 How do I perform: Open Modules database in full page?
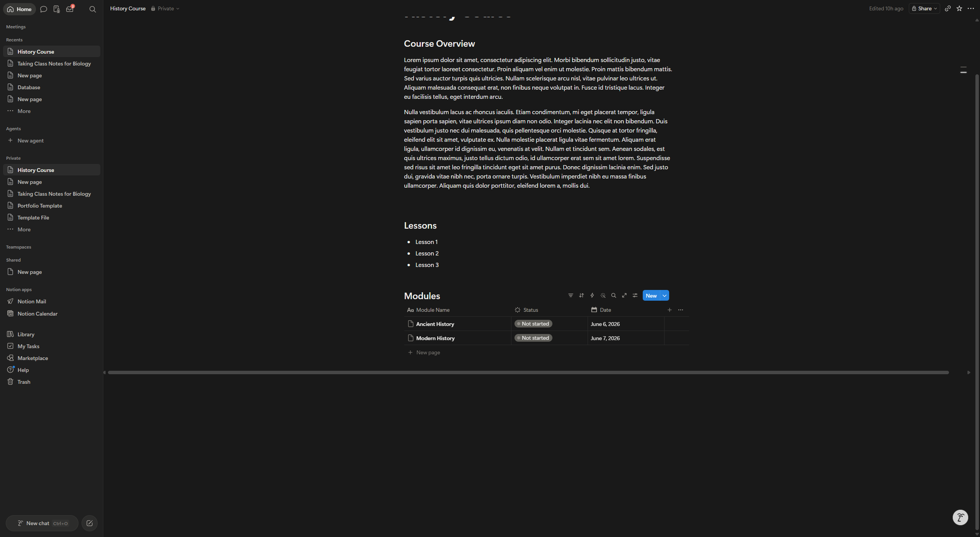(624, 295)
